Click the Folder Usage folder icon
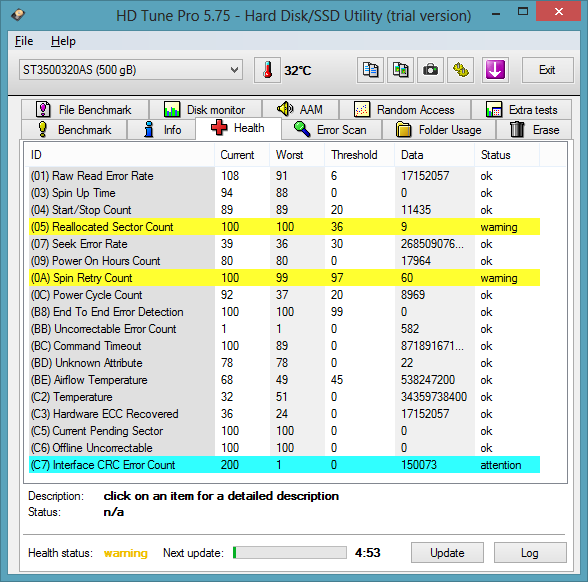The image size is (588, 582). (x=404, y=129)
